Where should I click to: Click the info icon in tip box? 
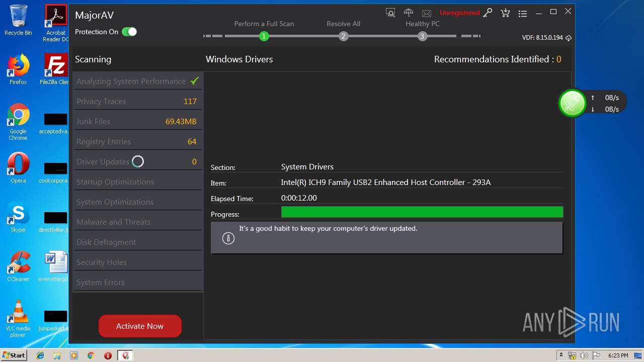(228, 238)
